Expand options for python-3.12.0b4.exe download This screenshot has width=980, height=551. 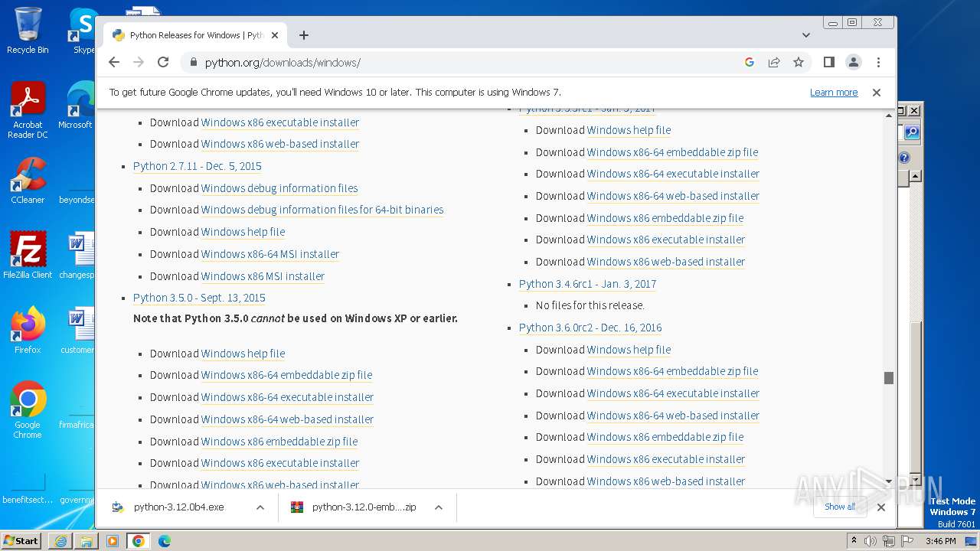260,507
